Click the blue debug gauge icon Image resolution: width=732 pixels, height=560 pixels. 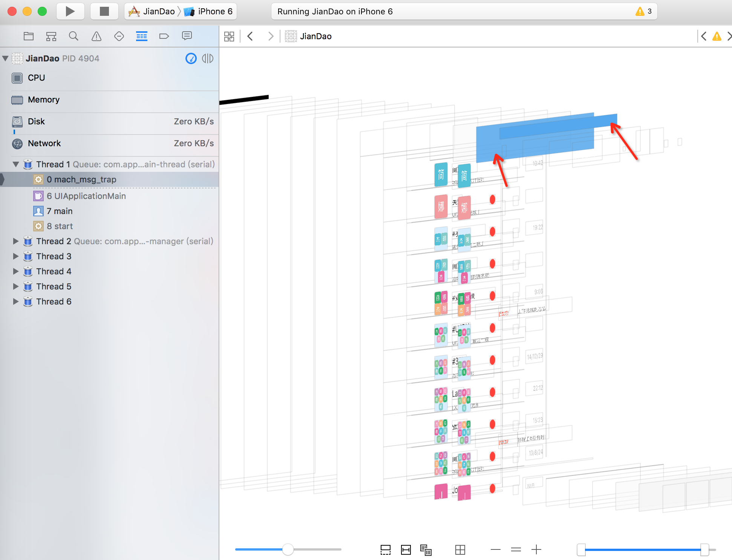191,58
